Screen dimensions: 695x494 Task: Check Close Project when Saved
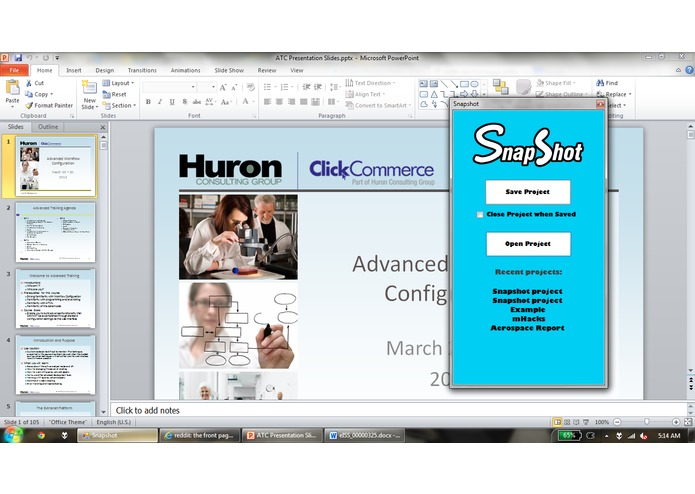[480, 215]
